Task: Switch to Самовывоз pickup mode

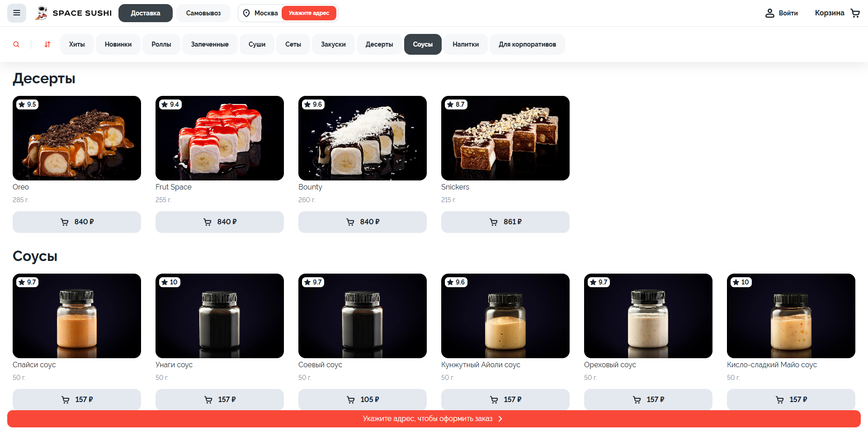Action: tap(203, 13)
